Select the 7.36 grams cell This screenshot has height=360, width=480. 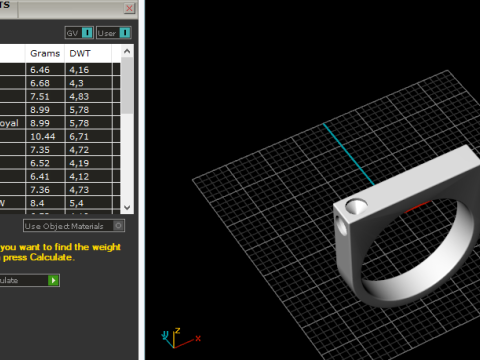pyautogui.click(x=45, y=190)
